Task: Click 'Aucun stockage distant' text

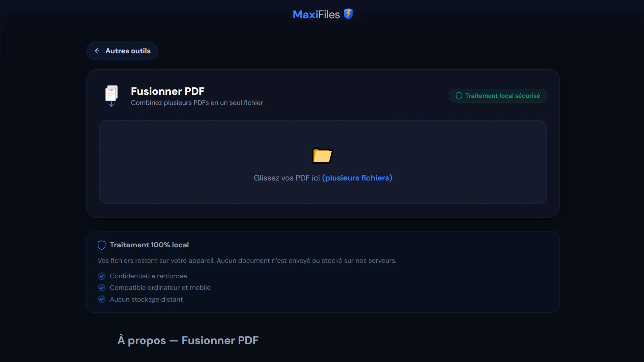Action: pyautogui.click(x=146, y=299)
